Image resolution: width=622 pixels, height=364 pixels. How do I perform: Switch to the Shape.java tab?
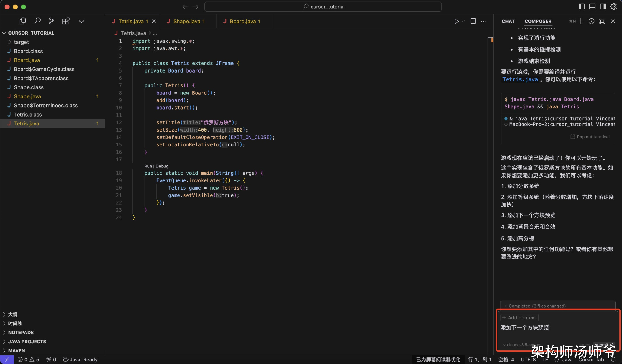[187, 21]
